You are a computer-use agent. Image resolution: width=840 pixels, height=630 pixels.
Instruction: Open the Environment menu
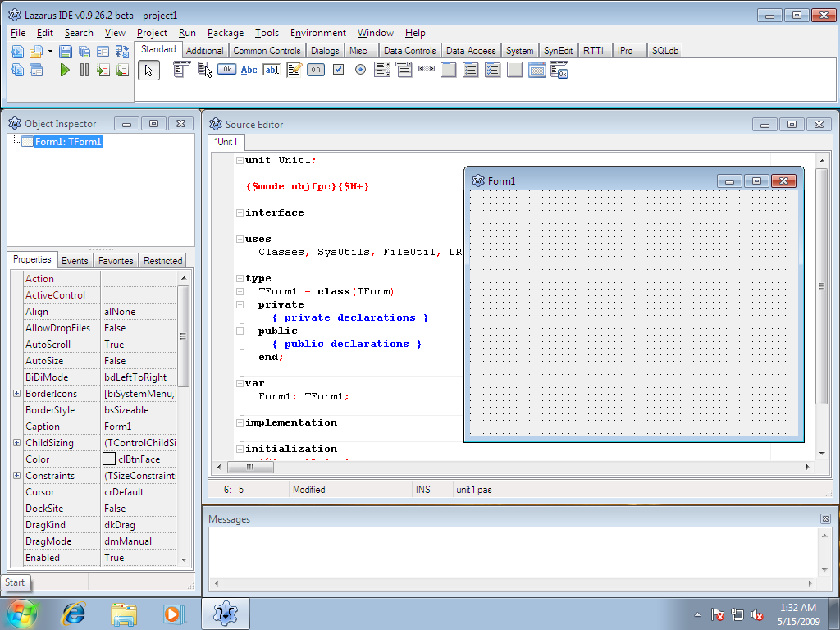click(x=317, y=33)
